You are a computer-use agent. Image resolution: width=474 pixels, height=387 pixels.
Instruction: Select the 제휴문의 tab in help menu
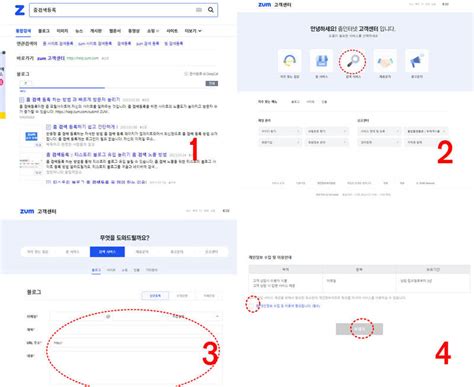point(142,252)
